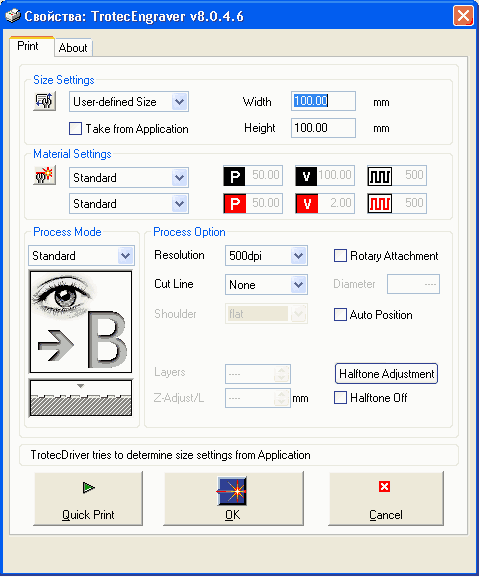Toggle the Rotary Attachment checkbox
Image resolution: width=479 pixels, height=577 pixels.
[340, 256]
